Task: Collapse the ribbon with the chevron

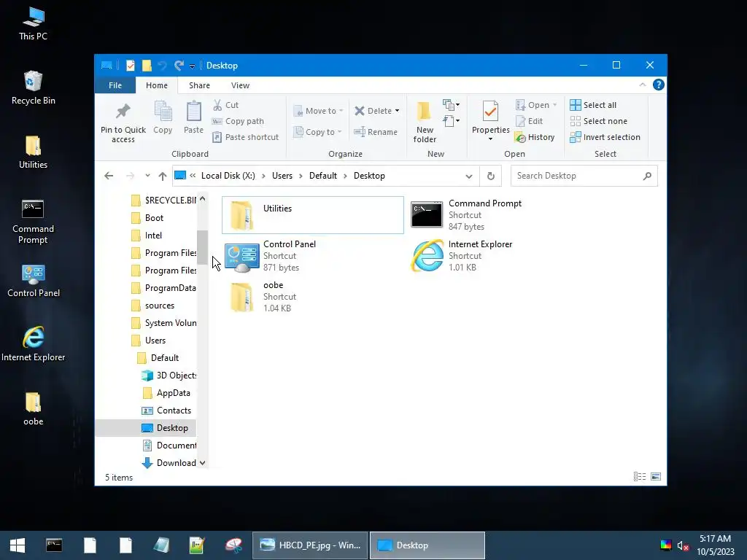Action: pyautogui.click(x=642, y=85)
